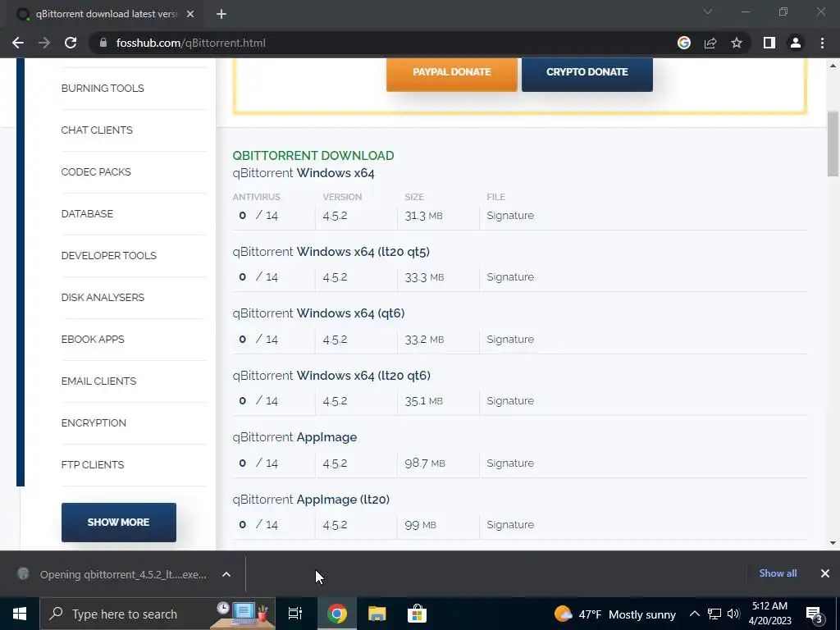
Task: Open CHAT CLIENTS category
Action: coord(97,130)
